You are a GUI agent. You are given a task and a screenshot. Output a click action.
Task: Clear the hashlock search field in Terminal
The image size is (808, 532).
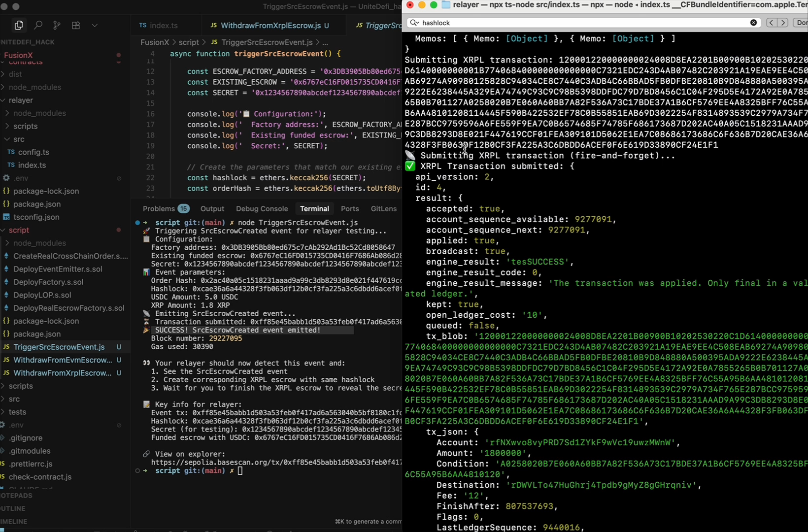(x=753, y=23)
